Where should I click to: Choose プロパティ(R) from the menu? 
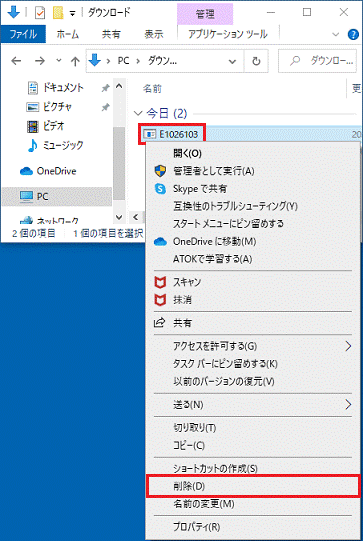[x=253, y=527]
